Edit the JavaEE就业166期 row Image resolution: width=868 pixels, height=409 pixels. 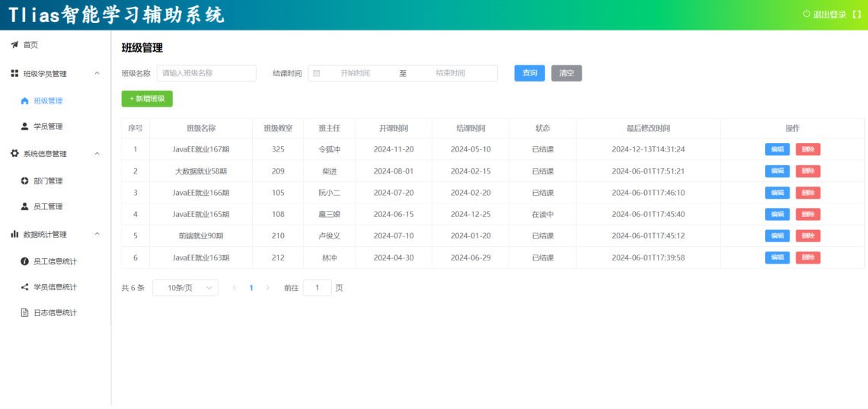[777, 193]
